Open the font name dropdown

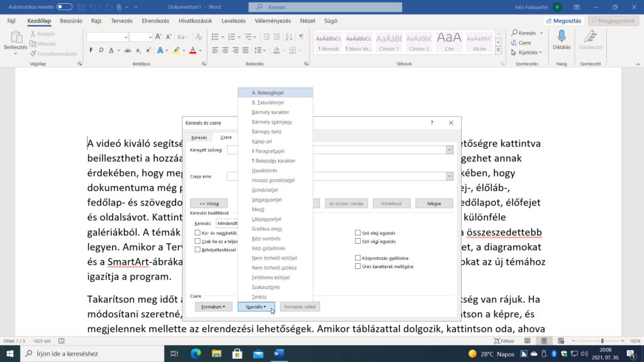(126, 37)
